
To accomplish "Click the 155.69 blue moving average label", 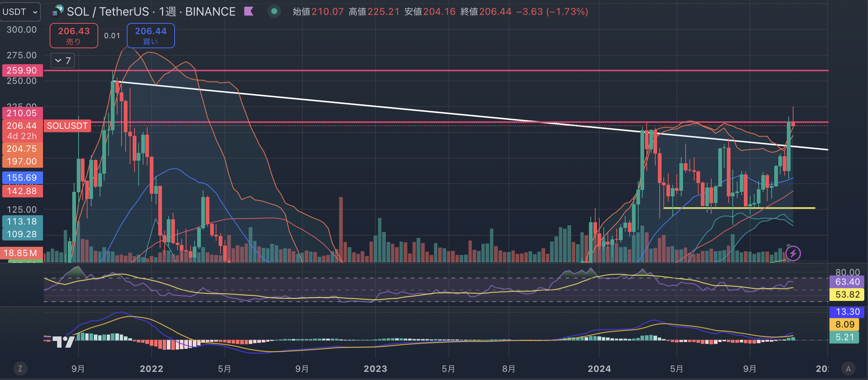I will 22,178.
